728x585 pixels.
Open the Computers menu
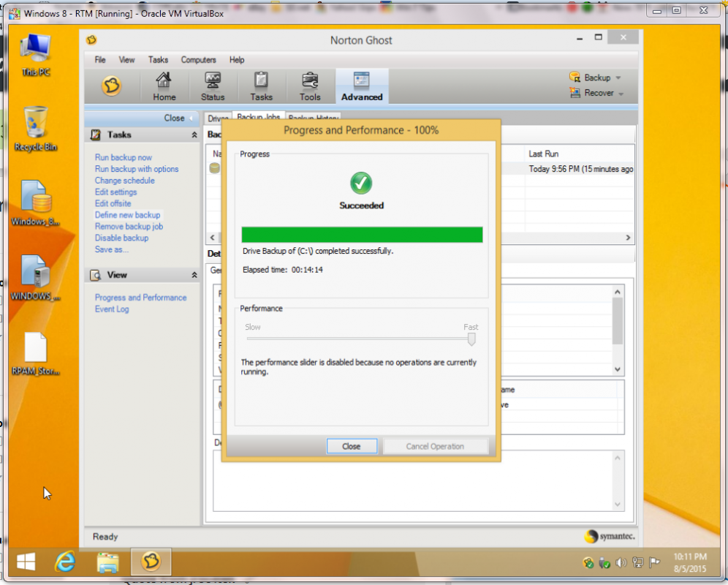pyautogui.click(x=198, y=60)
